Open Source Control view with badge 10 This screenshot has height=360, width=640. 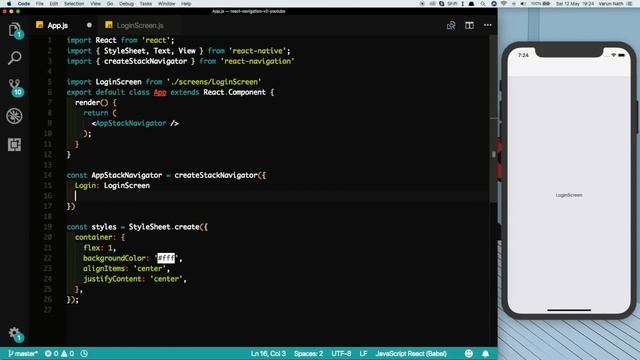coord(15,87)
